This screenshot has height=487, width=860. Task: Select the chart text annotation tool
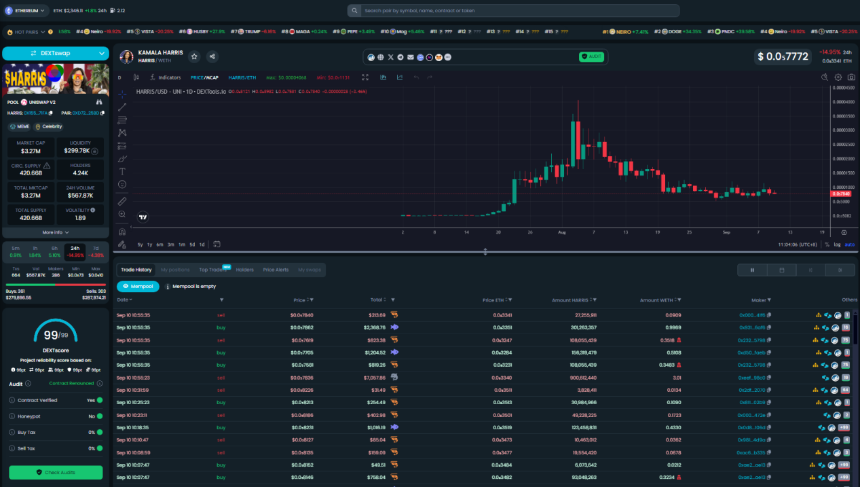tap(122, 172)
